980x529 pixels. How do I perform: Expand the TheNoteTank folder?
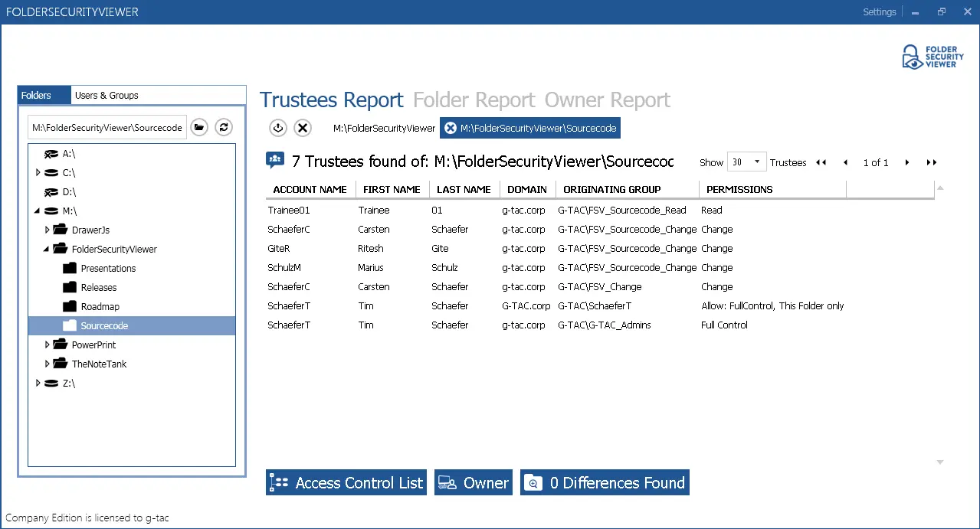point(48,364)
